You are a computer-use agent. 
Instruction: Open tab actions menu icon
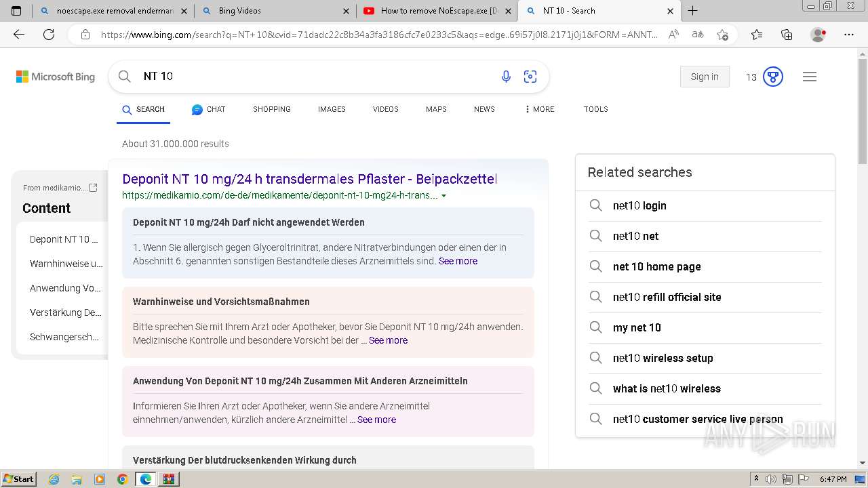[x=16, y=11]
